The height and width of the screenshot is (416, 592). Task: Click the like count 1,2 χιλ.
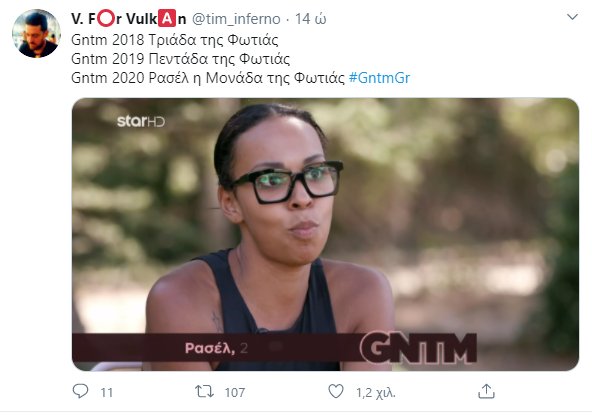click(376, 393)
